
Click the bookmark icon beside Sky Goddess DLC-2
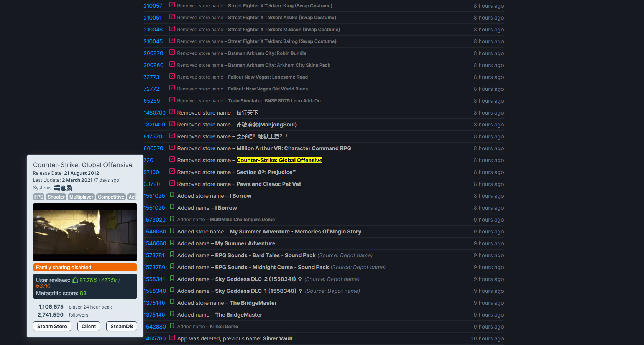172,278
